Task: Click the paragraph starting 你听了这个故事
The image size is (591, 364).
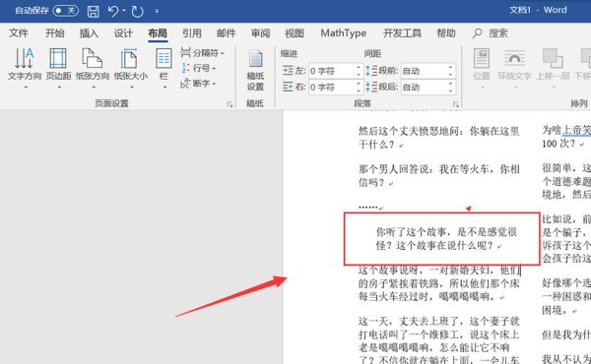Action: tap(446, 239)
